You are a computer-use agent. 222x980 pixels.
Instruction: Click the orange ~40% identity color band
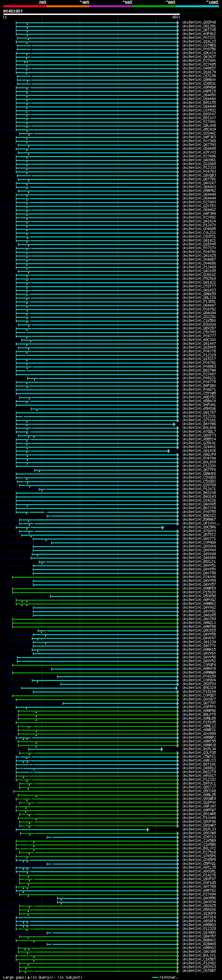point(68,6)
